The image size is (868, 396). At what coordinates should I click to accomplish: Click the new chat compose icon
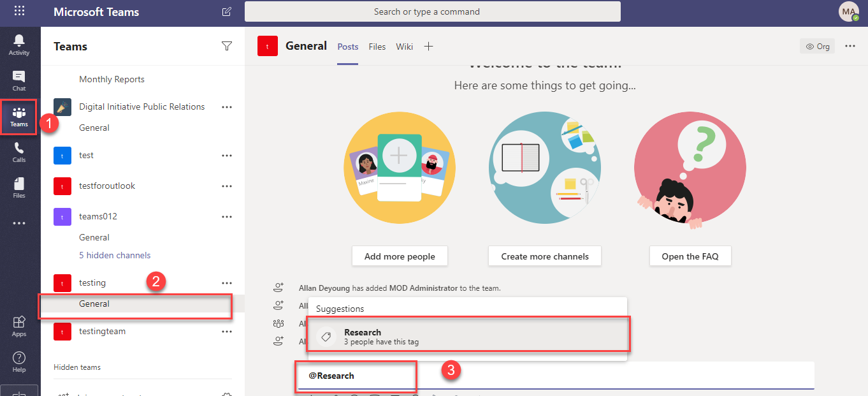[227, 11]
